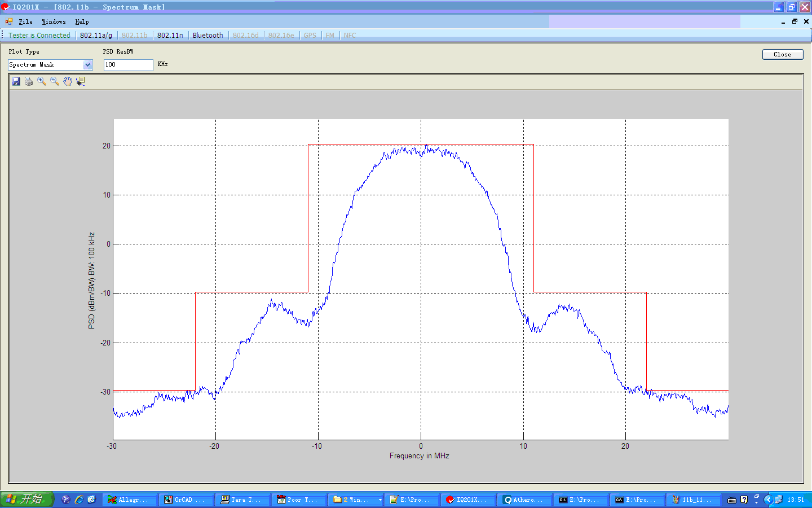The image size is (812, 508).
Task: Click the PSD (dBm/BW) y-axis label
Action: point(91,281)
